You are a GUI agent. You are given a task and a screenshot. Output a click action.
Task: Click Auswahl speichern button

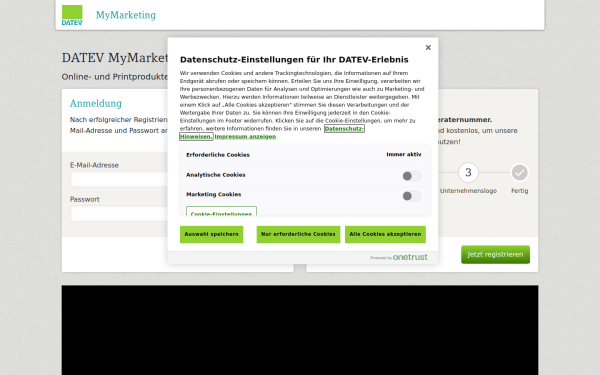(212, 234)
